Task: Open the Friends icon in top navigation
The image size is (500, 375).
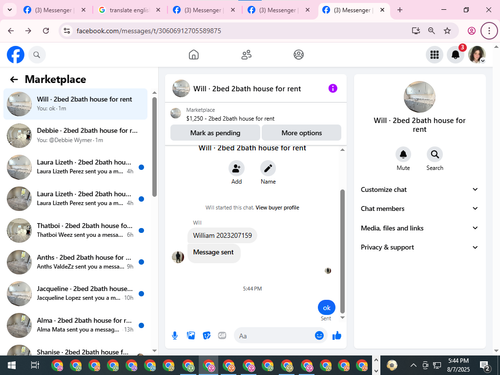Action: 246,55
